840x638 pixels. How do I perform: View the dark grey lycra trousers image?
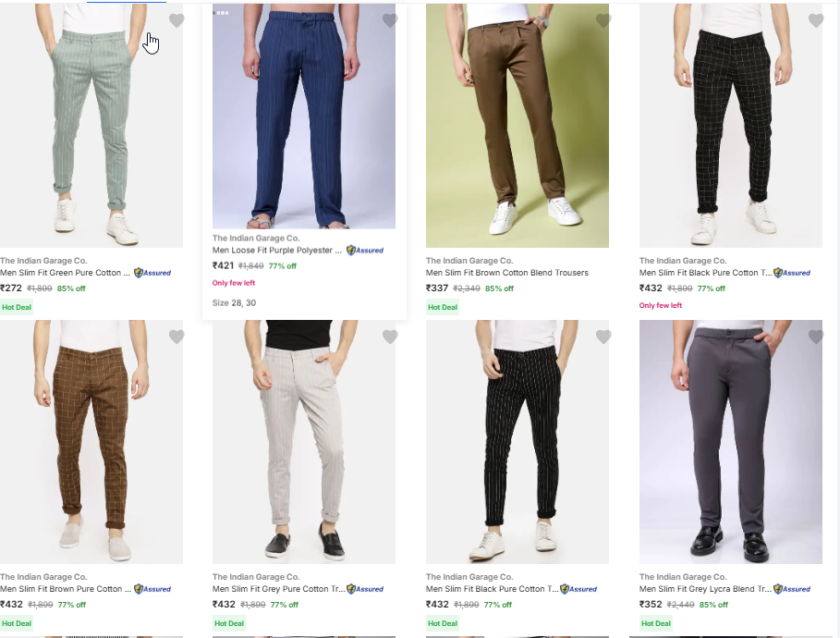tap(730, 442)
